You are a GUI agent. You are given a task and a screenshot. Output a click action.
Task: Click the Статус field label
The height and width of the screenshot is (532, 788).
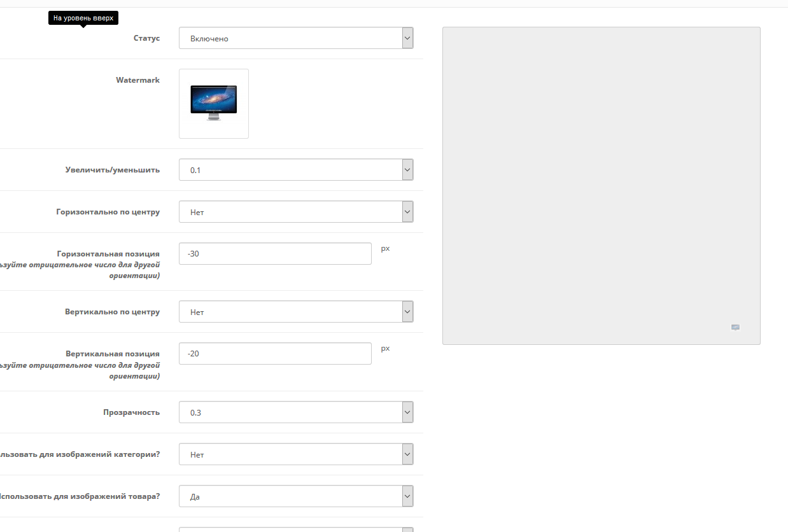[x=146, y=38]
